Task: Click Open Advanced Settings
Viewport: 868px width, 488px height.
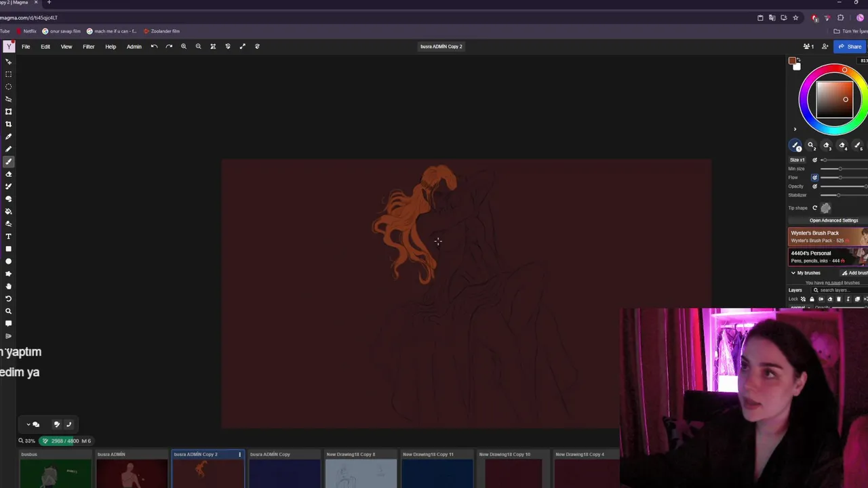Action: [833, 220]
